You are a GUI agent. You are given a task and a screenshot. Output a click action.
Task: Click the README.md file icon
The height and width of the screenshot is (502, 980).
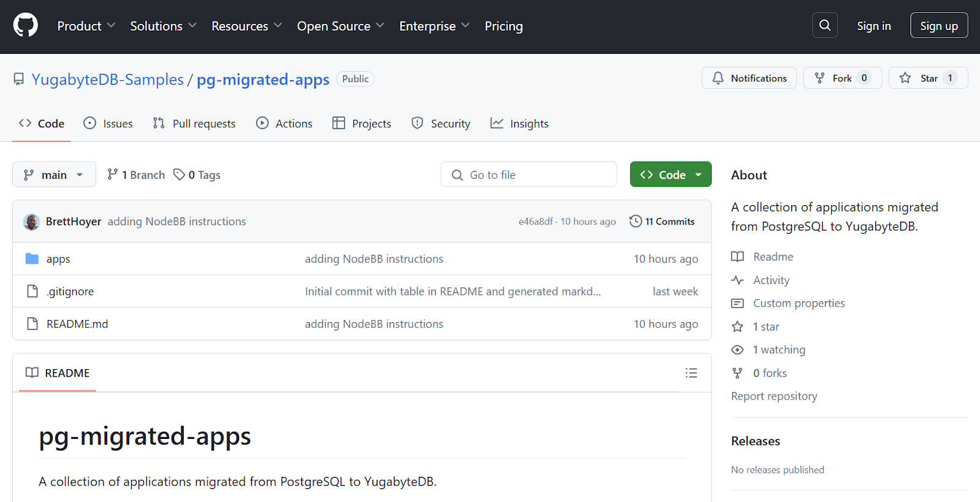[32, 323]
